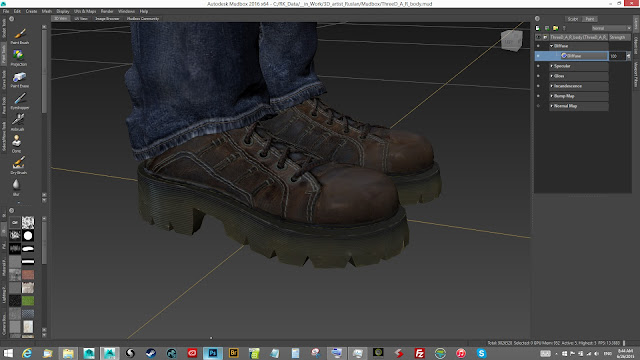640x360 pixels.
Task: Open the Layers panel options gear icon
Action: click(538, 19)
